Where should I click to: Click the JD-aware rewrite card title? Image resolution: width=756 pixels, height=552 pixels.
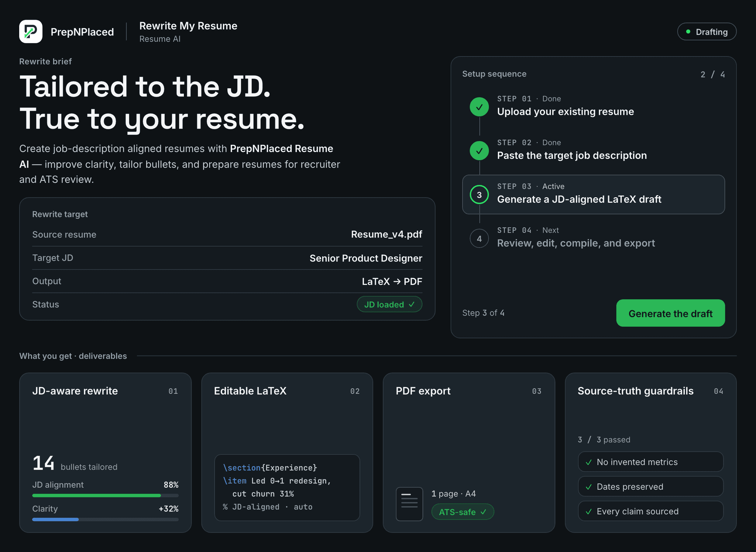coord(75,391)
